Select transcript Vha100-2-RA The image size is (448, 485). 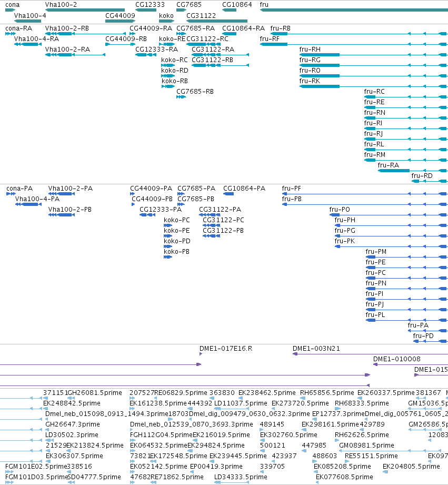(x=67, y=50)
